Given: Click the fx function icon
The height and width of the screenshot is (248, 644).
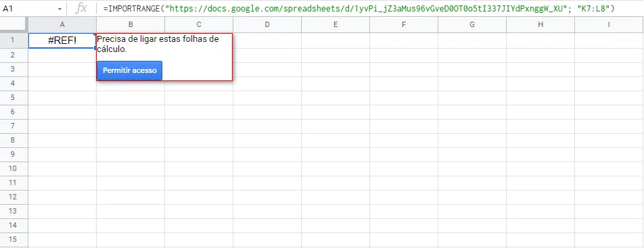Looking at the screenshot, I should [81, 8].
